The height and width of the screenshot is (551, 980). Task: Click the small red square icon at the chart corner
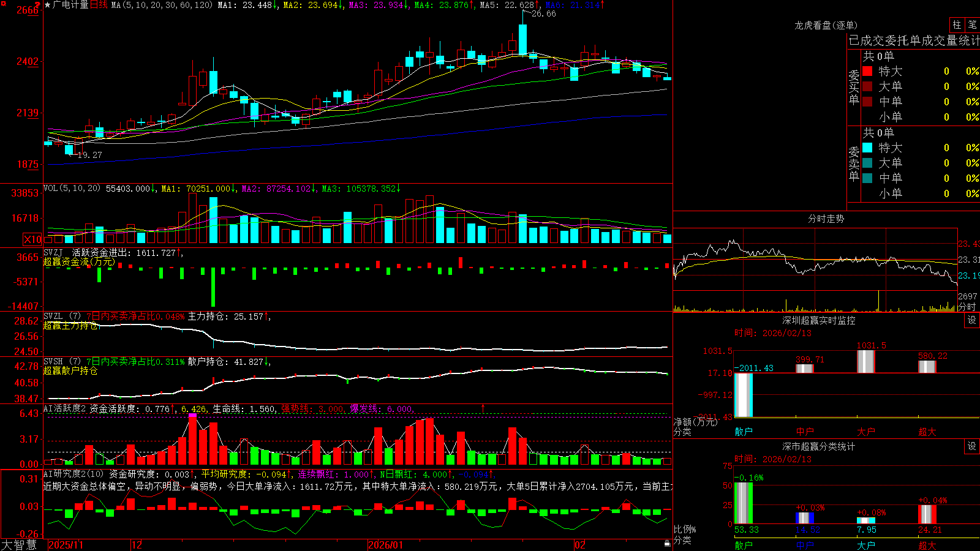click(x=3, y=2)
